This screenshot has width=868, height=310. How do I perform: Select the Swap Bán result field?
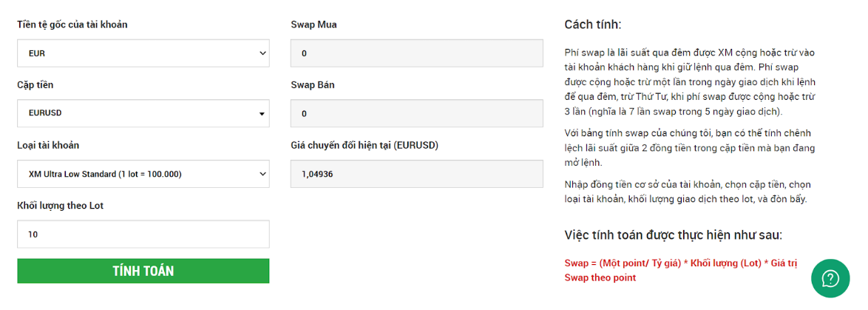pos(417,113)
